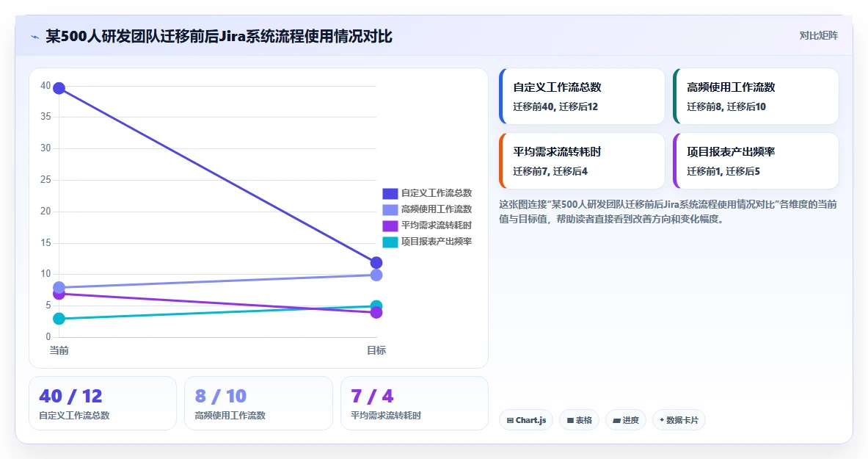
Task: Select the 40 data point at 当前
Action: [59, 88]
